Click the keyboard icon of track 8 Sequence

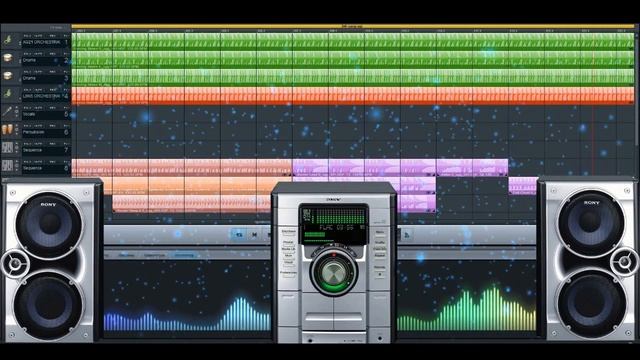(7, 165)
